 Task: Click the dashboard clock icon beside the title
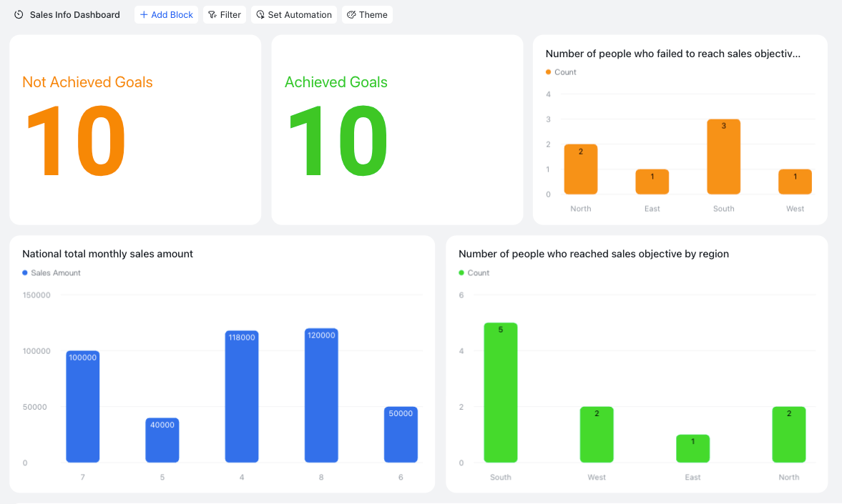(19, 14)
